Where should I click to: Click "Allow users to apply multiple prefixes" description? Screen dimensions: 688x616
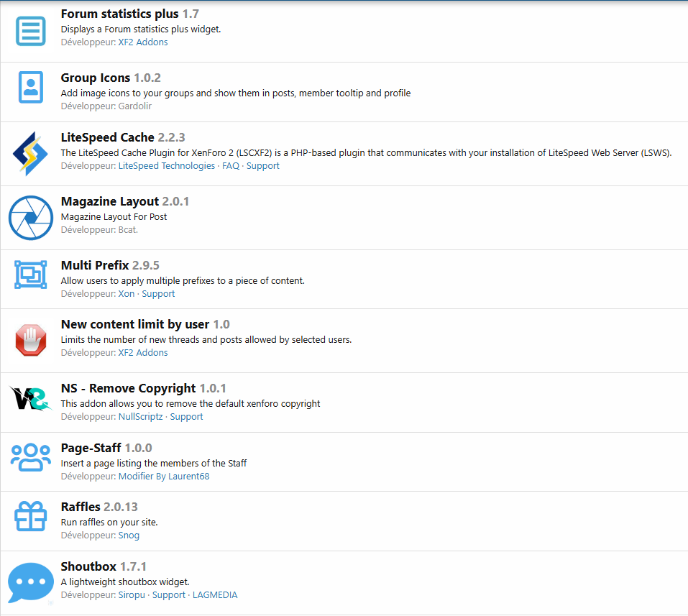coord(183,281)
